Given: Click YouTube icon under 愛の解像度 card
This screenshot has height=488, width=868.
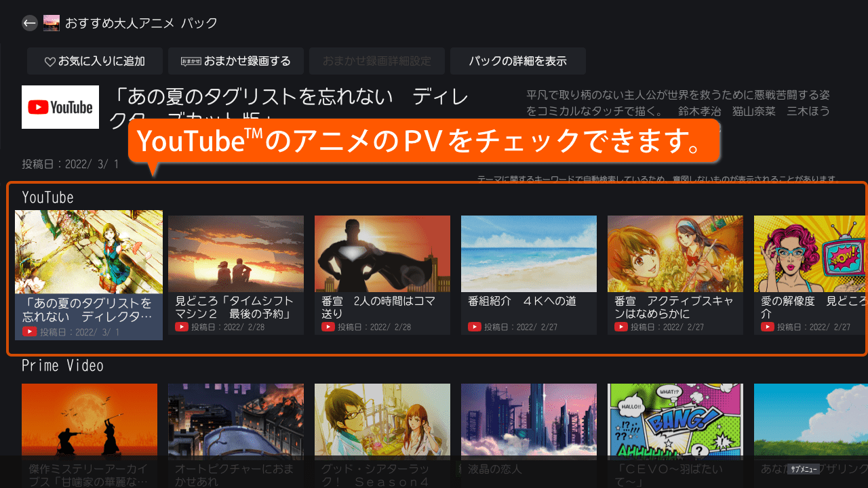Looking at the screenshot, I should pyautogui.click(x=768, y=327).
